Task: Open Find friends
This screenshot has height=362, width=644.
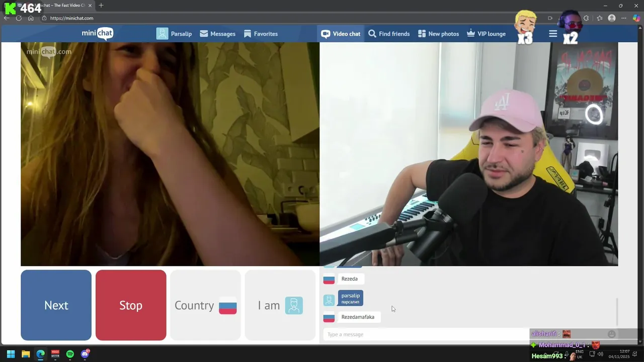Action: pyautogui.click(x=389, y=34)
